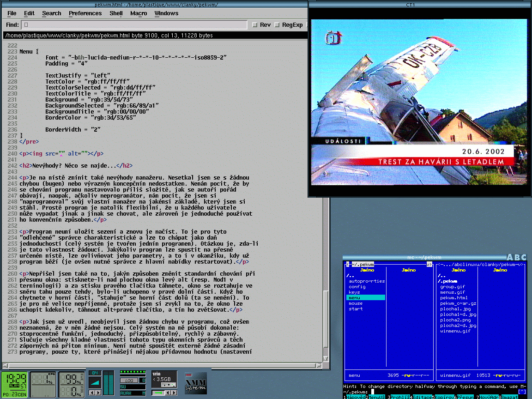Click F5 Kopírov copy key in mc
Screen dimensions: 532x399
[x=444, y=397]
